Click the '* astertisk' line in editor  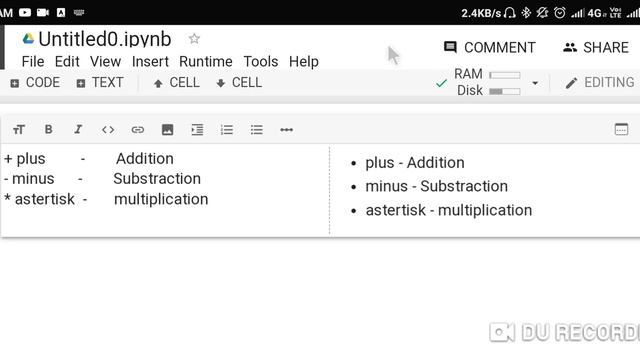click(x=106, y=199)
